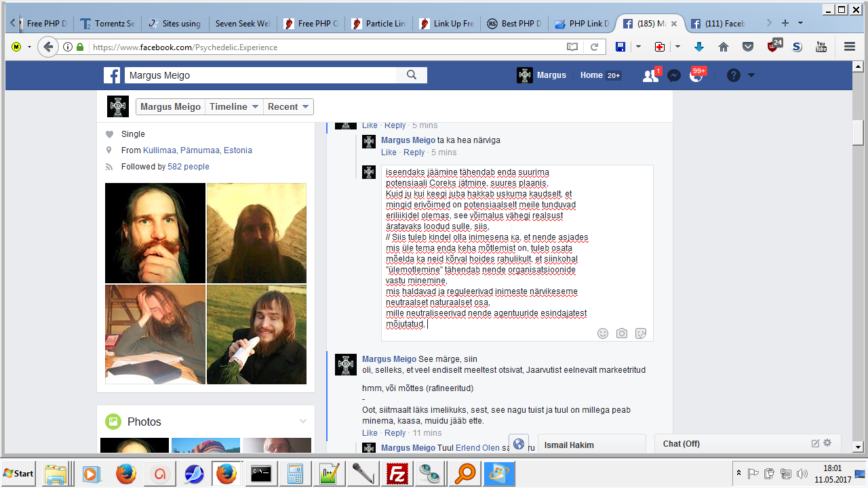This screenshot has height=488, width=868.
Task: Go to Firefox Home page icon
Action: coord(724,47)
